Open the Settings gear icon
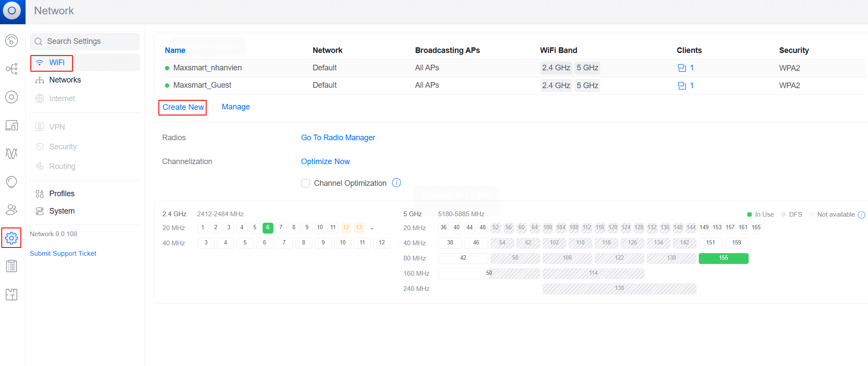 [12, 238]
